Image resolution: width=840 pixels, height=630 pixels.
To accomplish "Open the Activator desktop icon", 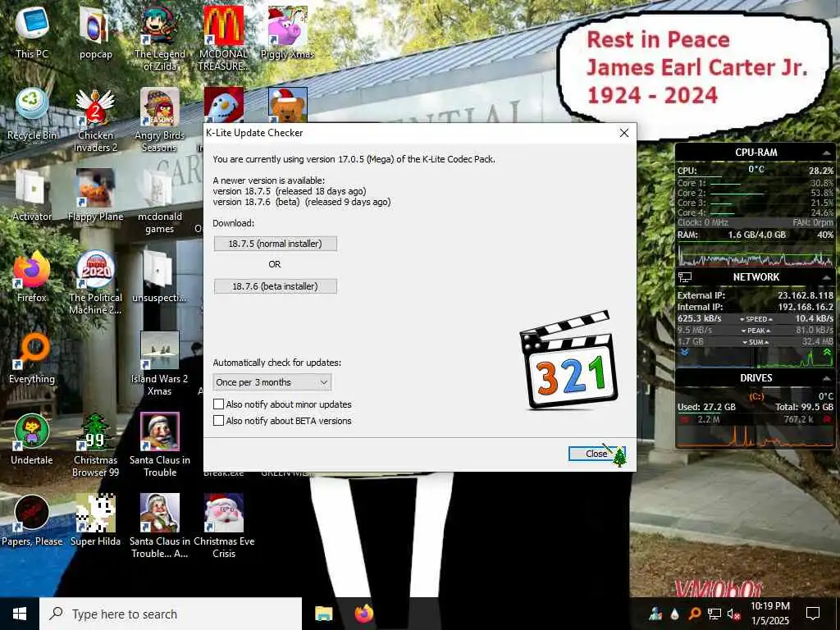I will tap(32, 195).
